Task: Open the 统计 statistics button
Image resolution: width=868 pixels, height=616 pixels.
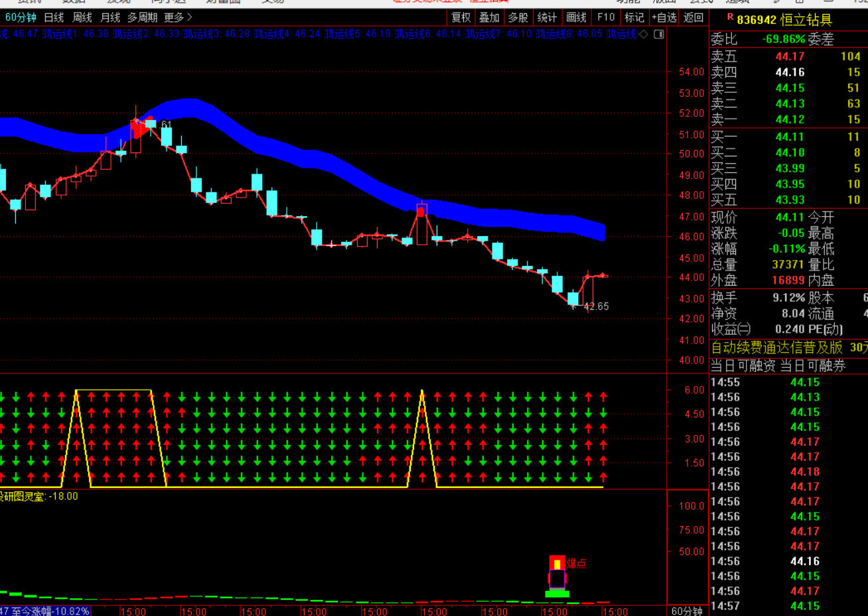Action: pyautogui.click(x=547, y=17)
